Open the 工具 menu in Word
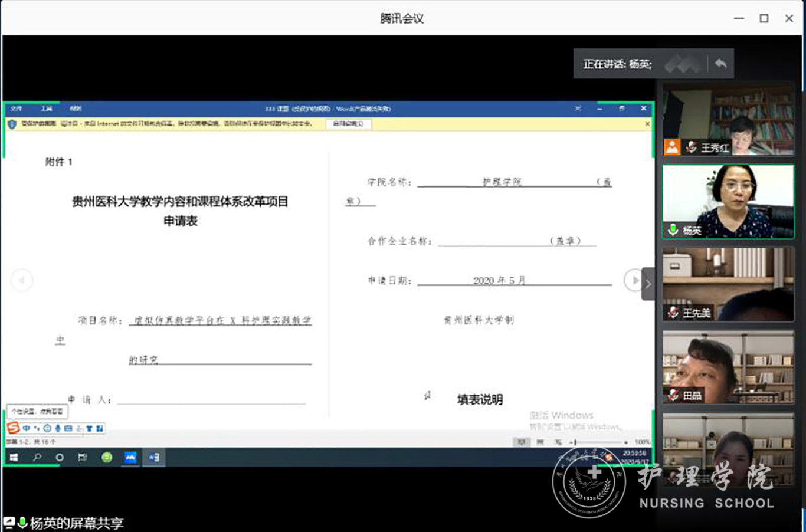Image resolution: width=806 pixels, height=532 pixels. tap(47, 109)
